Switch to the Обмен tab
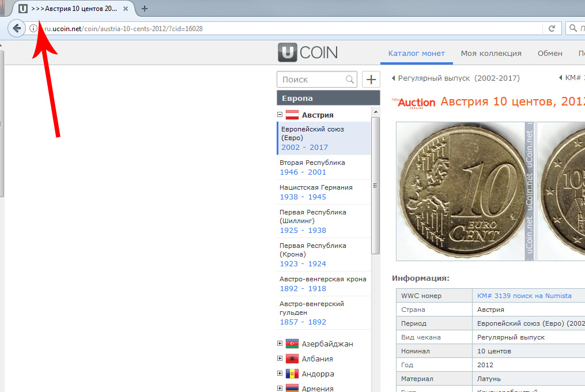 tap(550, 53)
